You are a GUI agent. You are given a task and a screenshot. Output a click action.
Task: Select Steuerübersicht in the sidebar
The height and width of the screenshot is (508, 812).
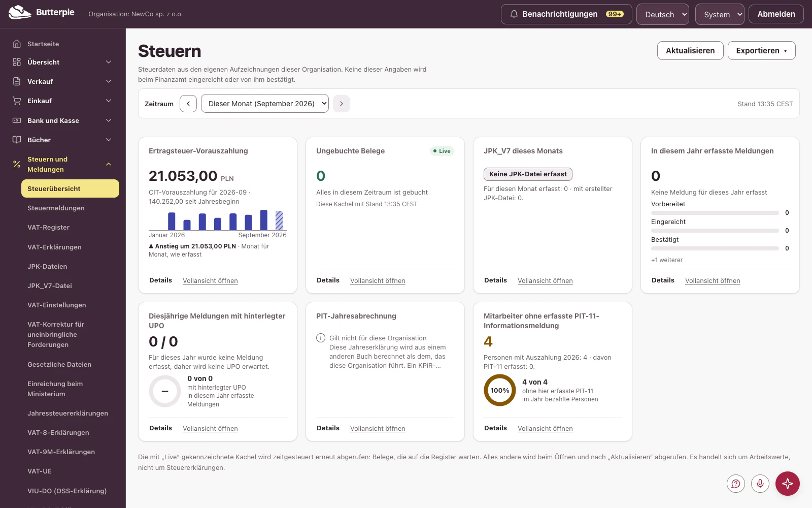tap(70, 188)
